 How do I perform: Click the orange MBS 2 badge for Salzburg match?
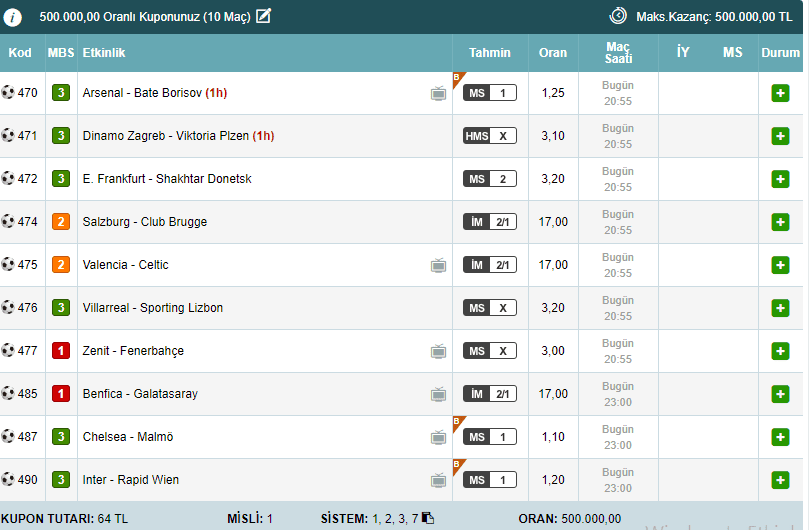pyautogui.click(x=61, y=222)
